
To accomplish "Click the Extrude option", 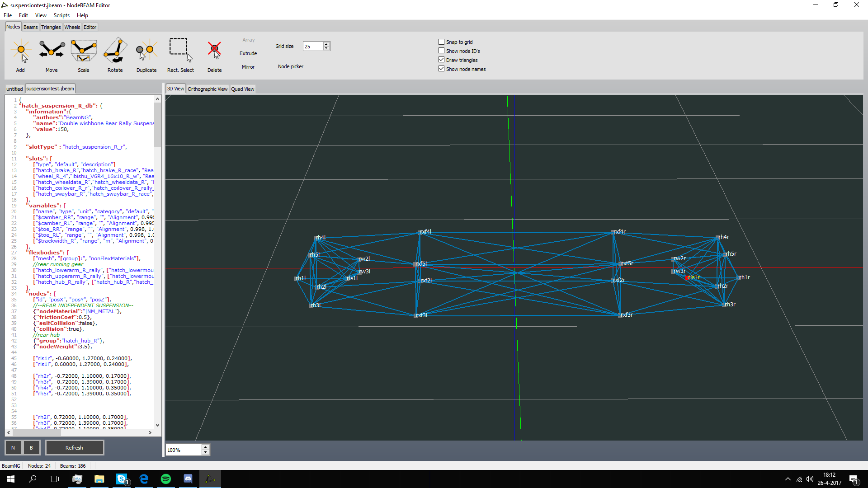I will pyautogui.click(x=248, y=53).
